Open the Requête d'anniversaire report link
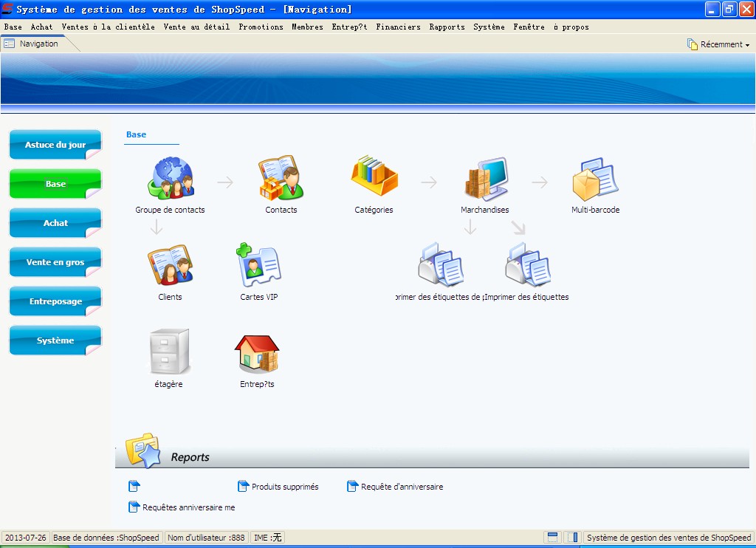Screen dimensions: 756x548 pyautogui.click(x=402, y=487)
